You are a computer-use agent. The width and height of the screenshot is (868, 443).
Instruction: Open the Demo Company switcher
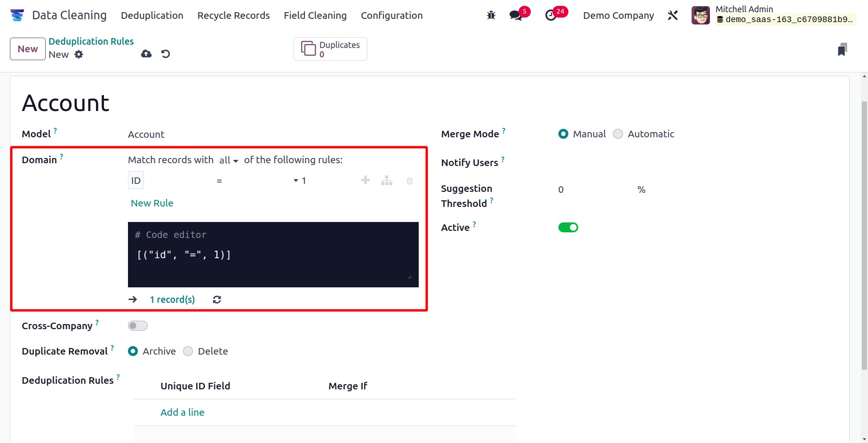click(x=618, y=16)
